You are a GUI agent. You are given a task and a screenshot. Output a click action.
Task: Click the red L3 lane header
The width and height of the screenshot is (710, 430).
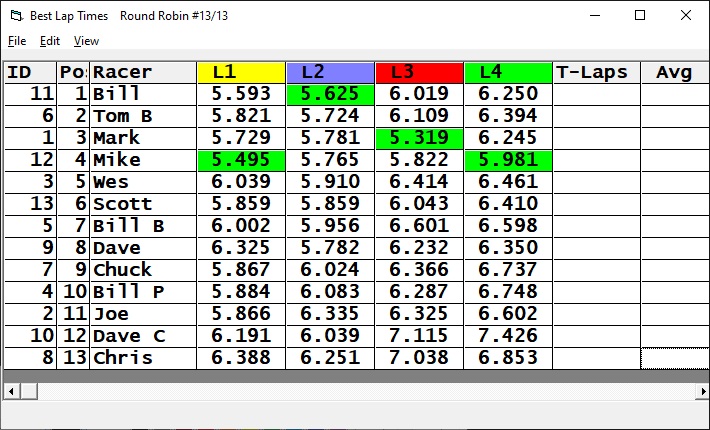[x=419, y=72]
